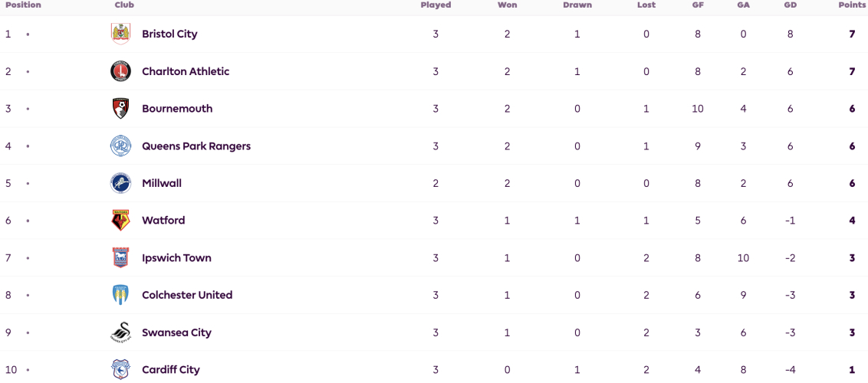Click the Cardiff City bluebird crest
This screenshot has height=383, width=868.
pyautogui.click(x=120, y=370)
